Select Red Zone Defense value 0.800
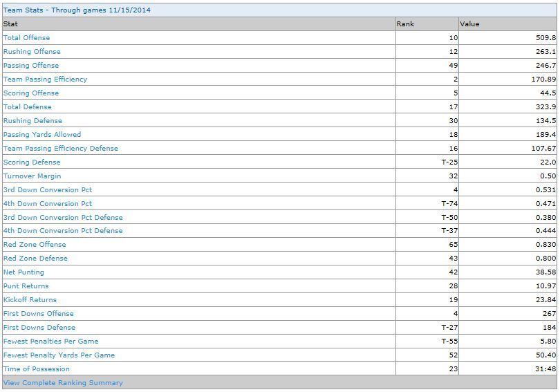 tap(545, 259)
